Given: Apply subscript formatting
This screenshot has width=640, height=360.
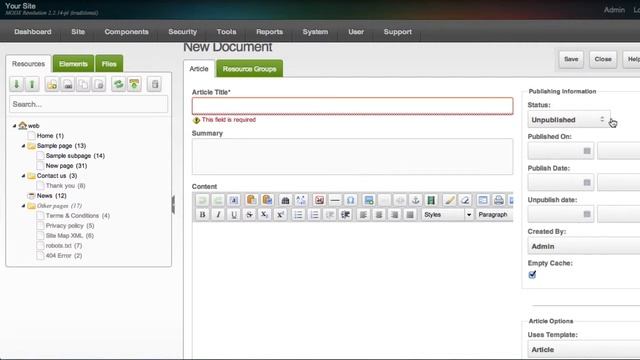Looking at the screenshot, I should [264, 215].
